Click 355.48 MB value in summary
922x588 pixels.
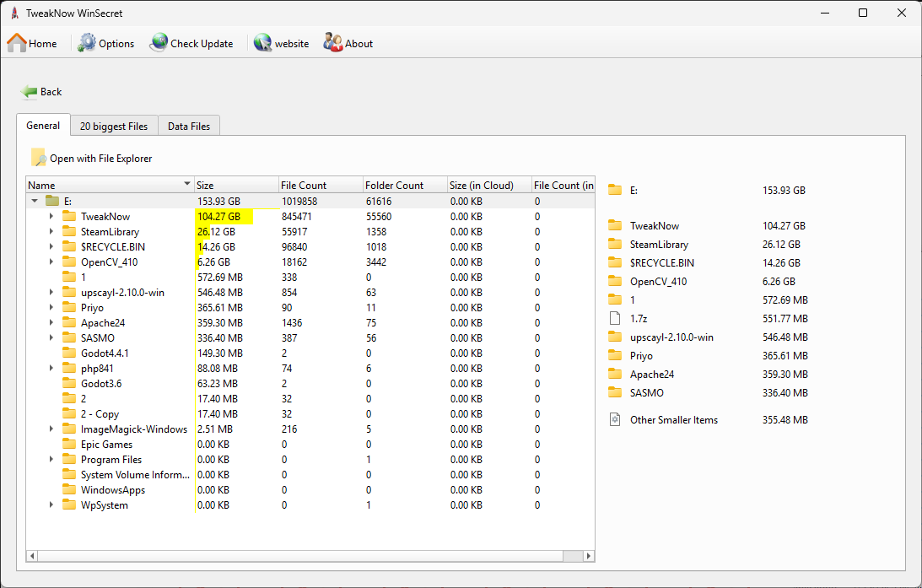785,419
